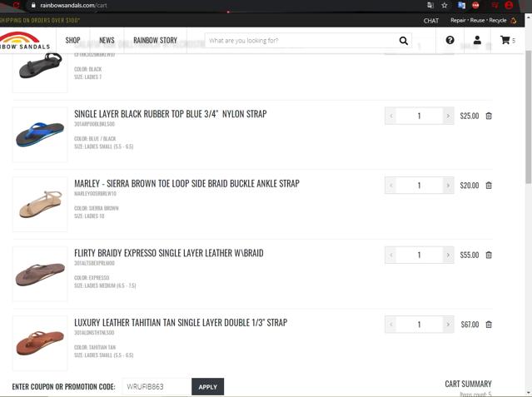Click the SIZE: LADIES 10 text
The width and height of the screenshot is (532, 397).
pyautogui.click(x=89, y=216)
